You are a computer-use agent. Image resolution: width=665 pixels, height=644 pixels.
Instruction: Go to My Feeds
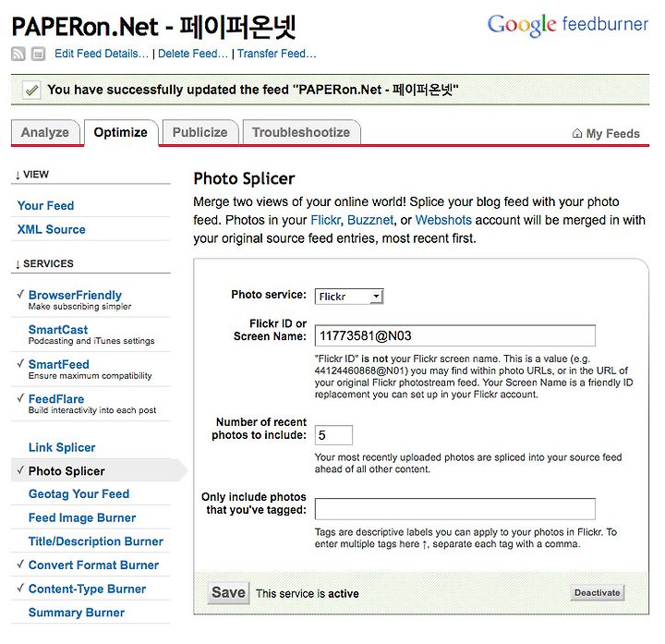coord(612,134)
